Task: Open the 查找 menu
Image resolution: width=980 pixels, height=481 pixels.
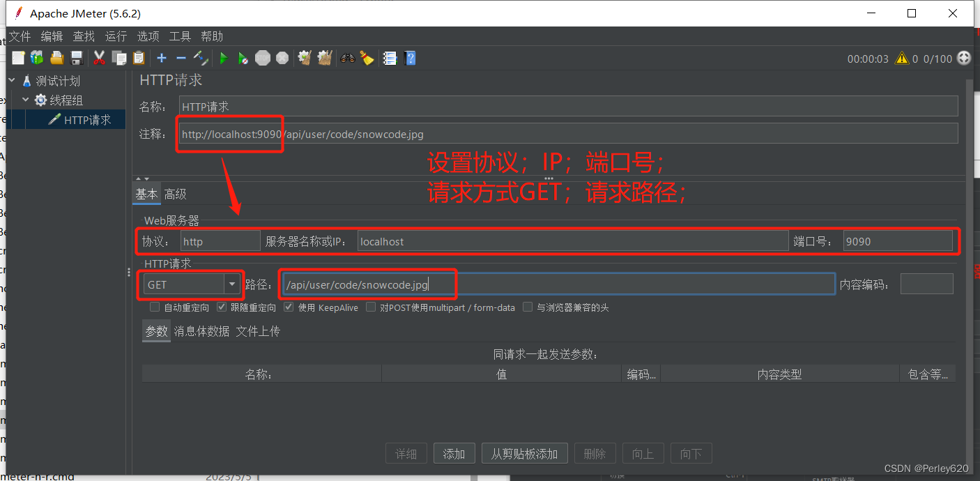Action: coord(84,36)
